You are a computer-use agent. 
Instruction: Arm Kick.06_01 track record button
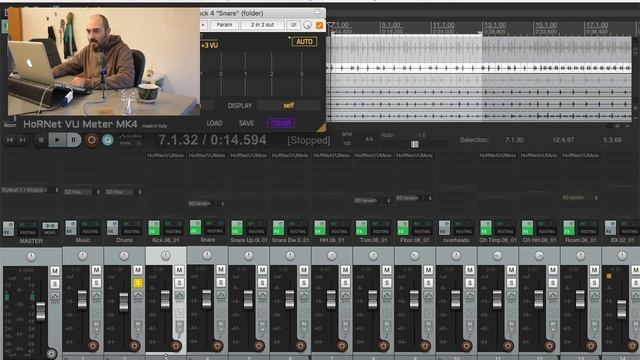pos(176,346)
